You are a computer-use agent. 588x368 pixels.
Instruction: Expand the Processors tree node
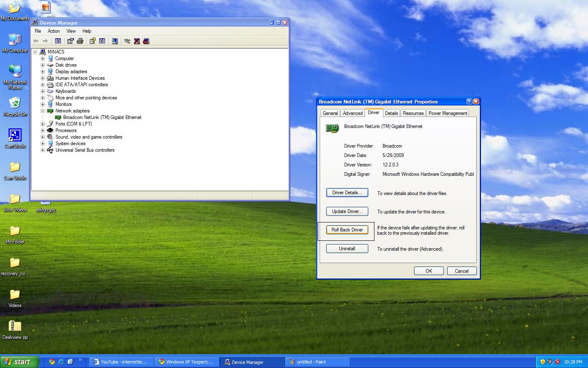tap(42, 130)
